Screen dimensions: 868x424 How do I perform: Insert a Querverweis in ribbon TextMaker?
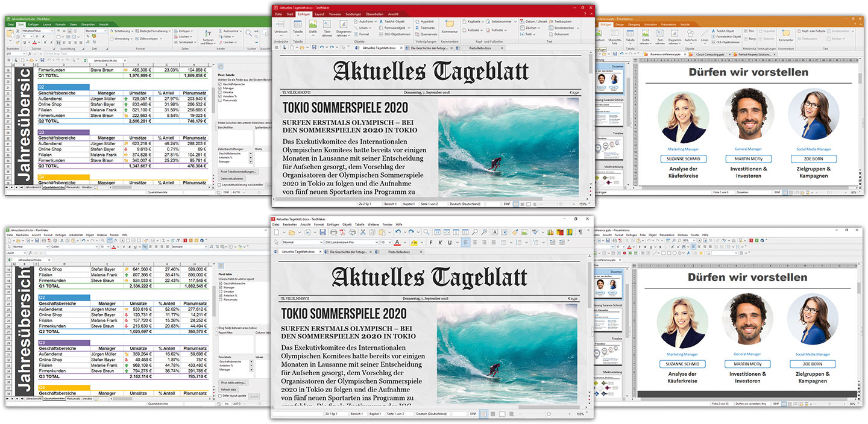click(x=426, y=34)
